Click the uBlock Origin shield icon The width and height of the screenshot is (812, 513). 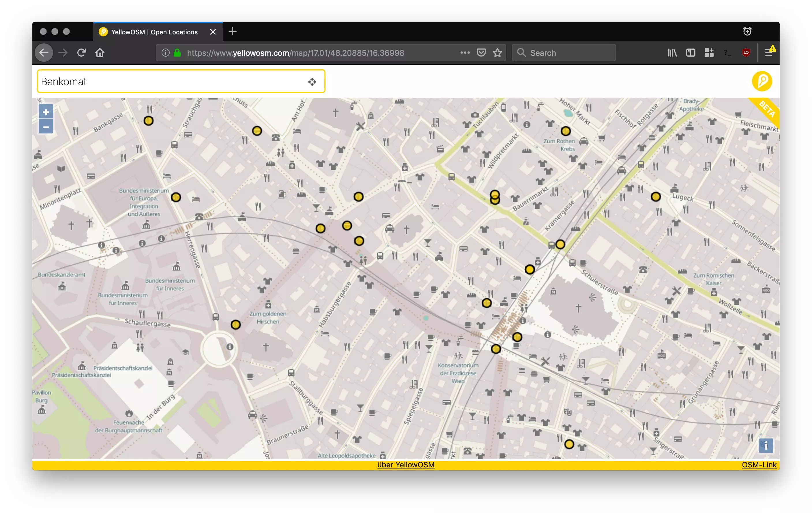click(x=746, y=52)
